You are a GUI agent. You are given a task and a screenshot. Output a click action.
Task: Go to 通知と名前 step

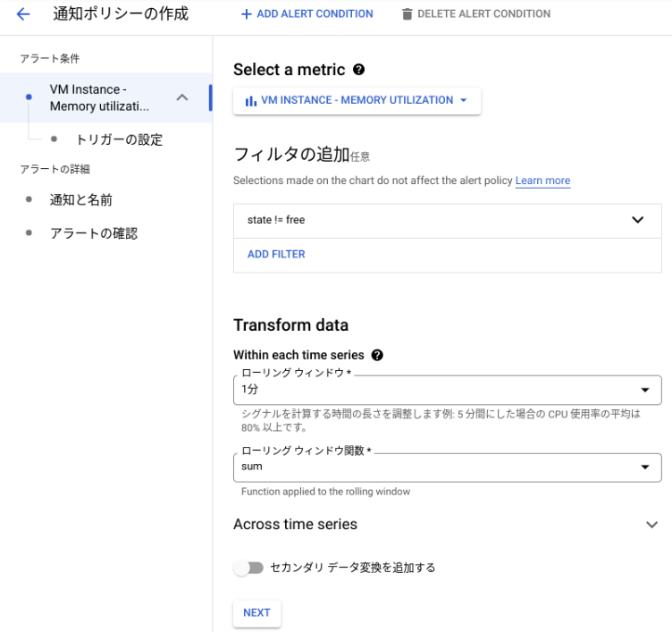(x=81, y=200)
